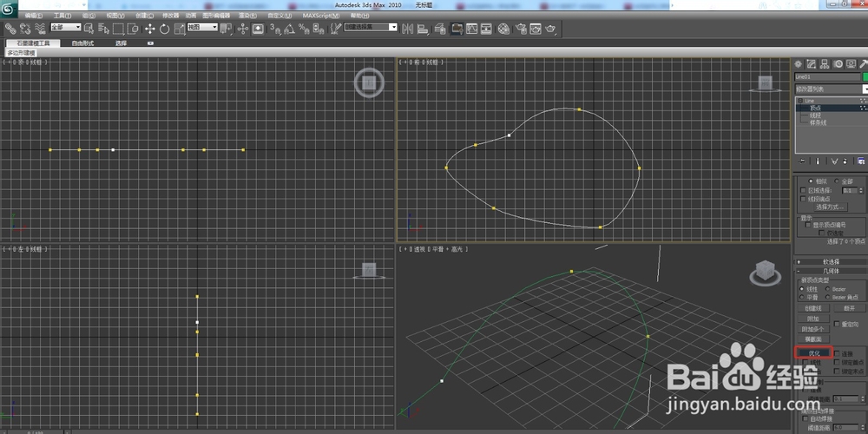
Task: Open the 全部 selection filter dropdown
Action: pos(66,27)
